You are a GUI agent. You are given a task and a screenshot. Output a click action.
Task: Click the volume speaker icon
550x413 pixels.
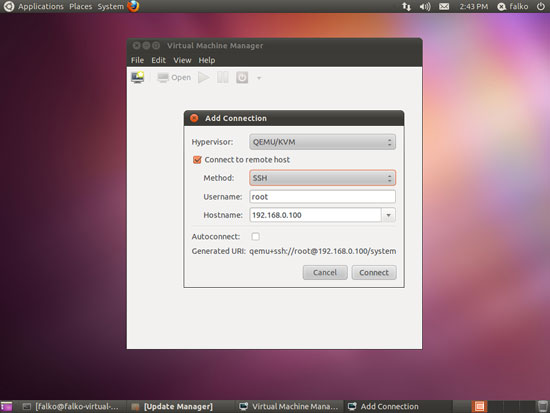click(425, 6)
